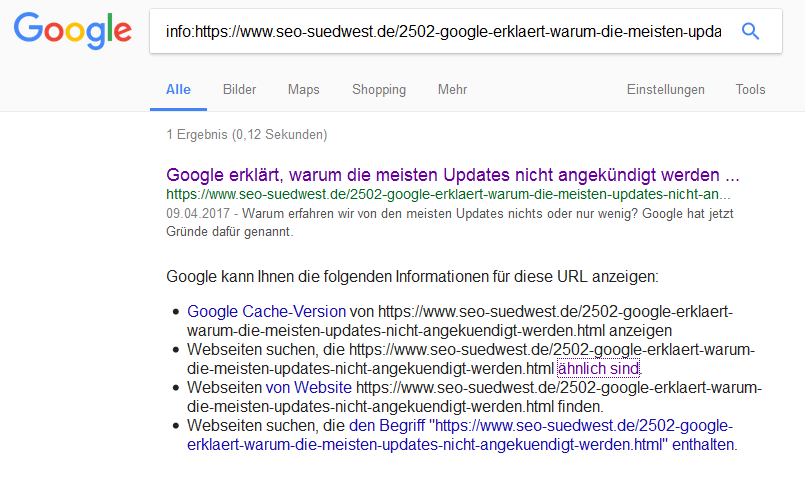Screen dimensions: 805x478
Task: Click the green seo-suedwest.de result URL
Action: pos(448,193)
